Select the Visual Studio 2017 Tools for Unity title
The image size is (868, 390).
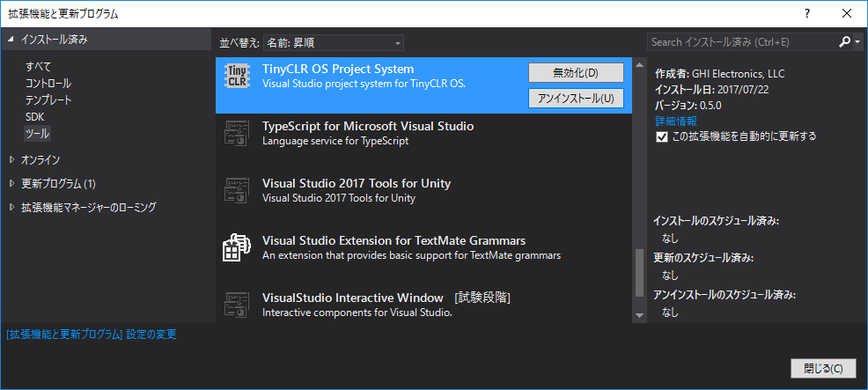(357, 183)
